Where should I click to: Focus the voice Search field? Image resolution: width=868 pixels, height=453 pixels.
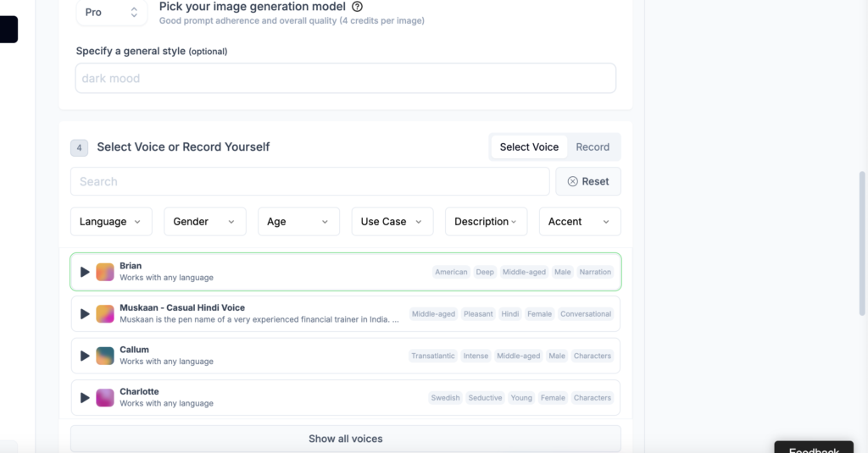click(309, 181)
